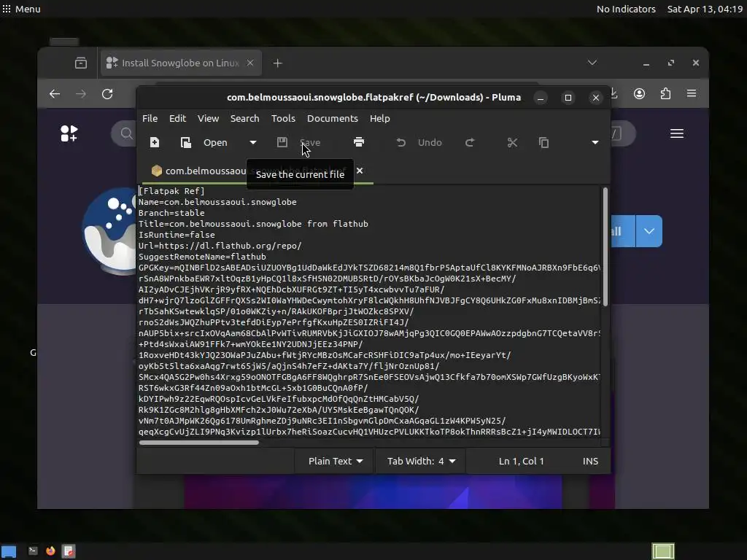Click the Print icon in Pluma toolbar
747x560 pixels.
(359, 142)
